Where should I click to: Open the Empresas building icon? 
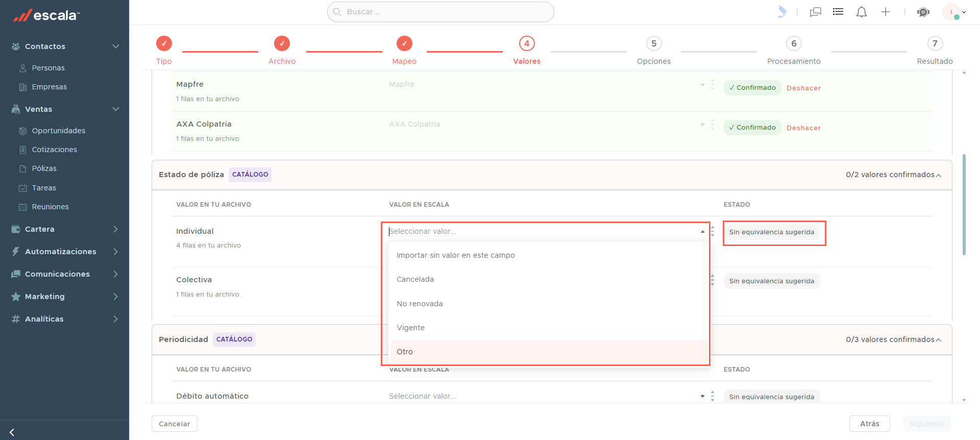(23, 87)
